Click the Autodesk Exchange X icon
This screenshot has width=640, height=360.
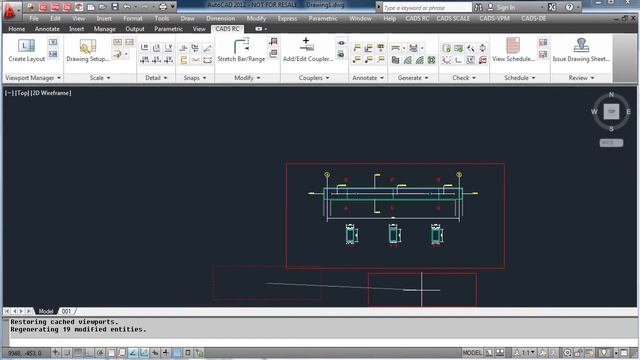552,7
